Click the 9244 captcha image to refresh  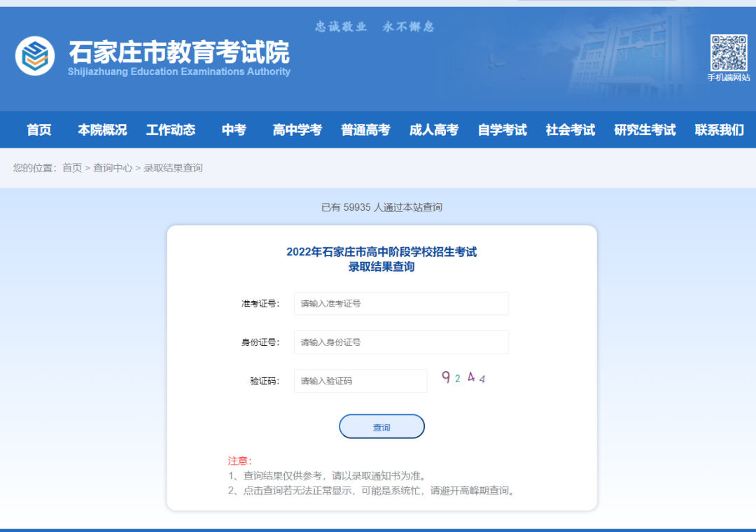point(465,378)
